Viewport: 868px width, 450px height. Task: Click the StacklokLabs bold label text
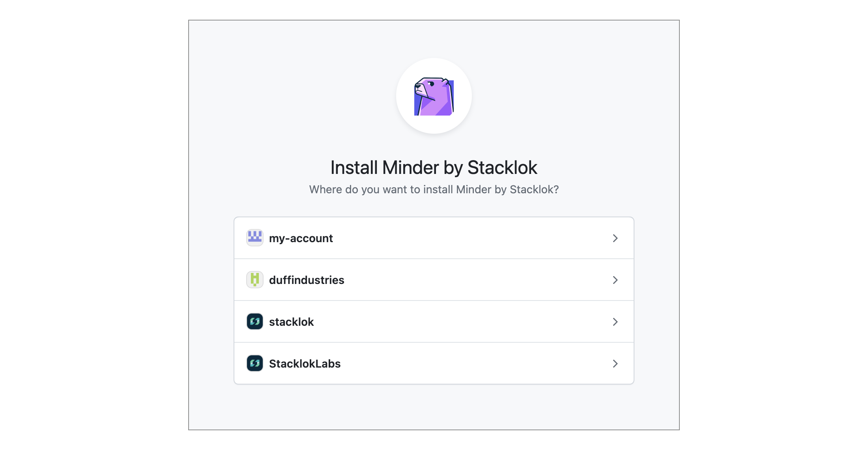[x=305, y=363]
